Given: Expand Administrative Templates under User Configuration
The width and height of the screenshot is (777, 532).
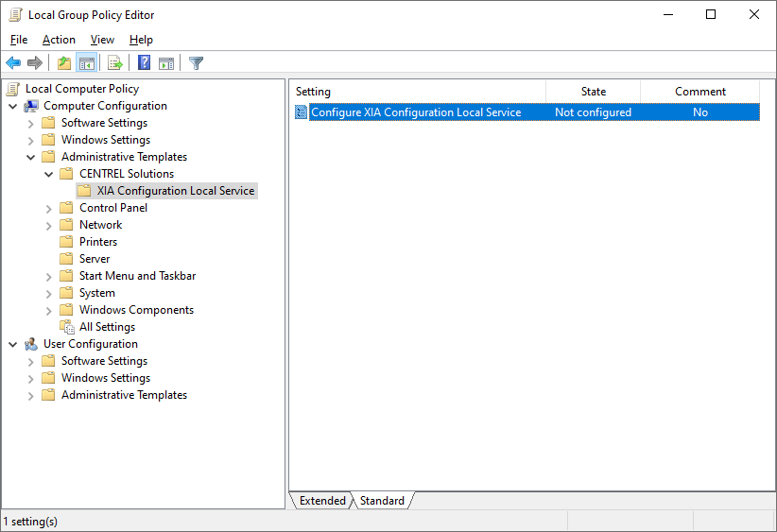Looking at the screenshot, I should (x=31, y=395).
